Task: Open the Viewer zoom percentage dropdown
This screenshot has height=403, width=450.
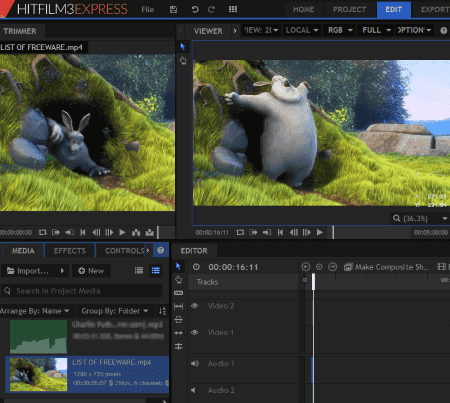Action: [x=420, y=219]
